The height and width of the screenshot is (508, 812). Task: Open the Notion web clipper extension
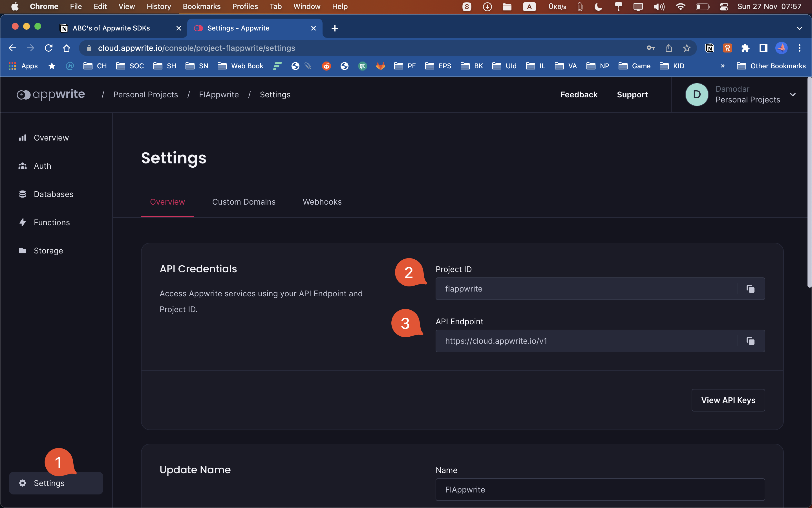pyautogui.click(x=709, y=48)
